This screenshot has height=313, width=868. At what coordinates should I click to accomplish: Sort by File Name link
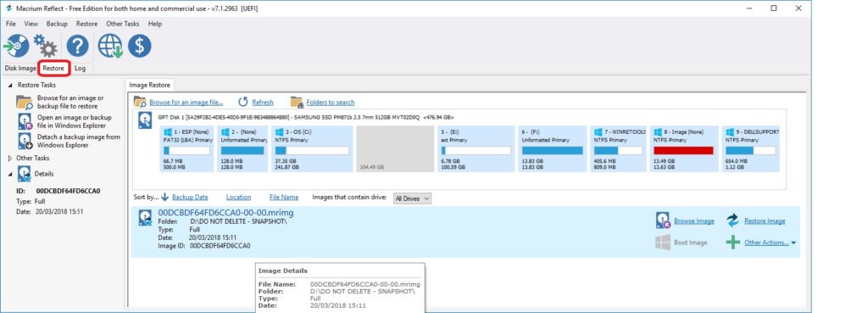click(283, 198)
